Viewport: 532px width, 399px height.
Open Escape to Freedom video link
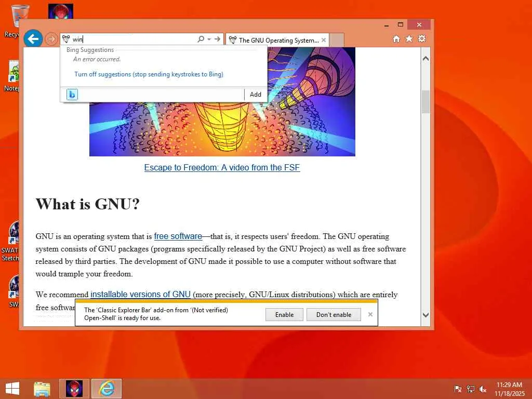tap(222, 168)
